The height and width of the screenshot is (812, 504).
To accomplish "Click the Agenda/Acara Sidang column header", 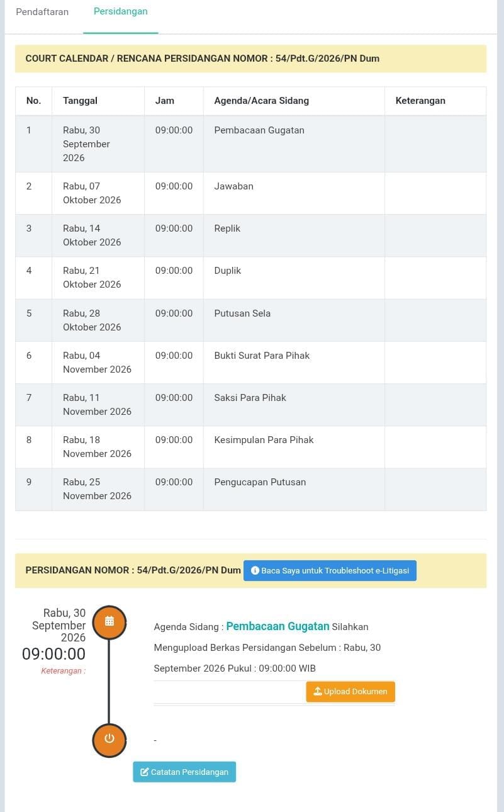I will pyautogui.click(x=262, y=101).
